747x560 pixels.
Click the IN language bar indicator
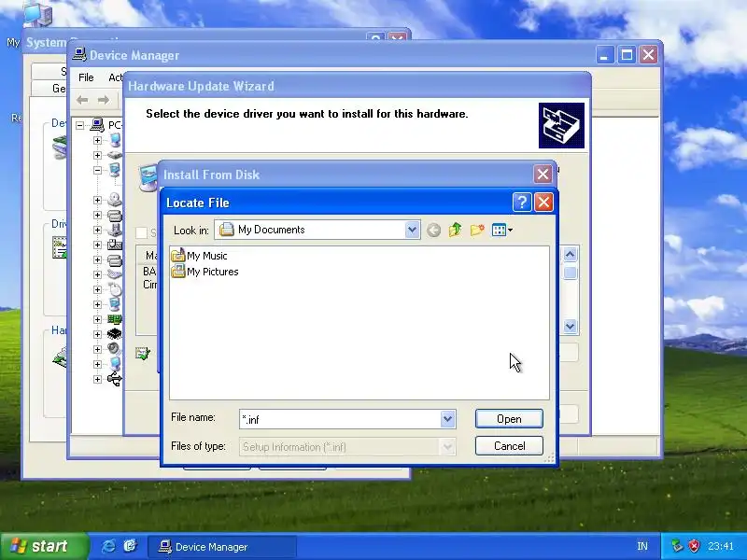pos(642,546)
